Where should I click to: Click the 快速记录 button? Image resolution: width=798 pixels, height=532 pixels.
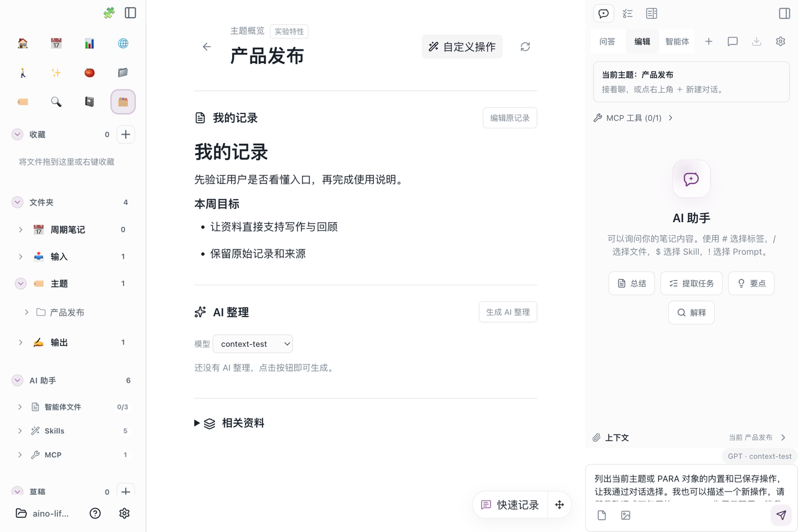510,505
